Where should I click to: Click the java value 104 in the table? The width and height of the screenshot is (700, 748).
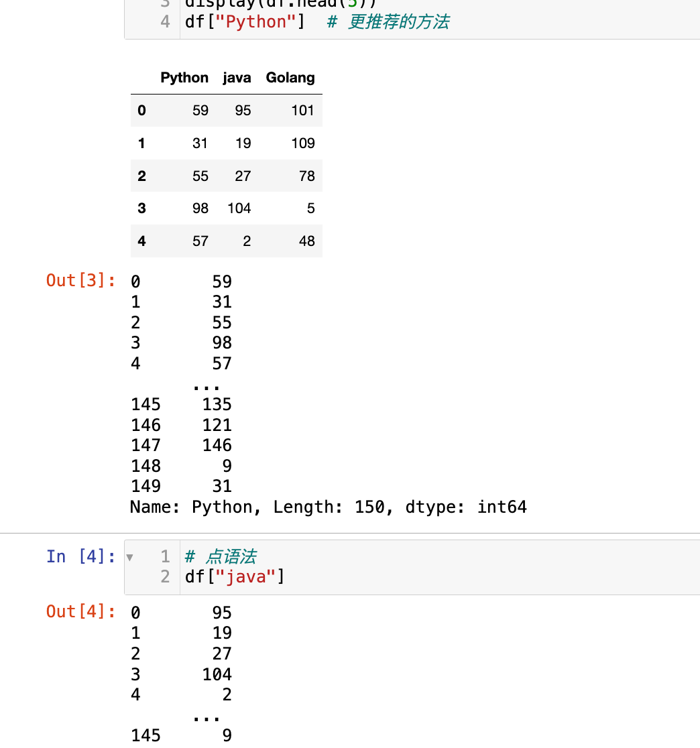tap(239, 208)
